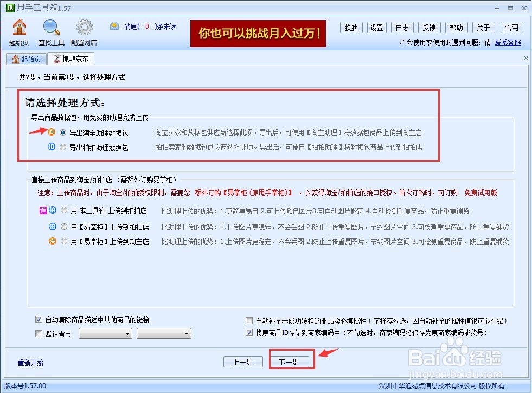Uncheck 自动清除商品描述中其他商品的链接
Image resolution: width=532 pixels, height=393 pixels.
coord(39,320)
